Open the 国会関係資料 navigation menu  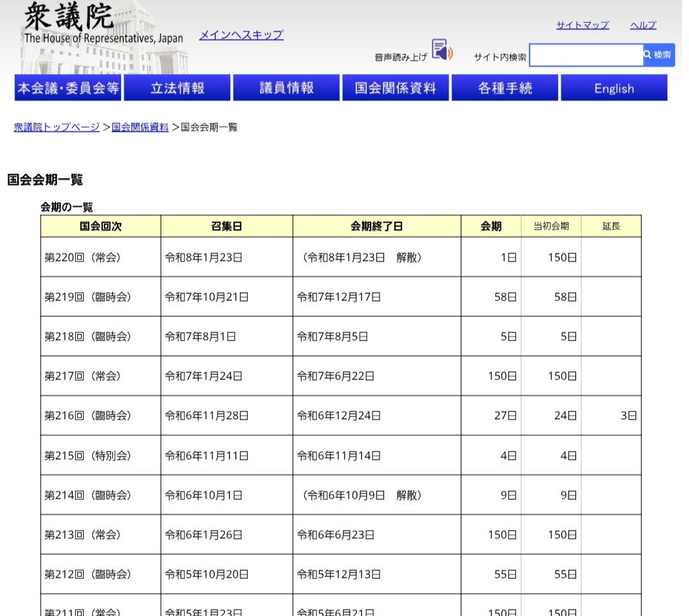396,88
